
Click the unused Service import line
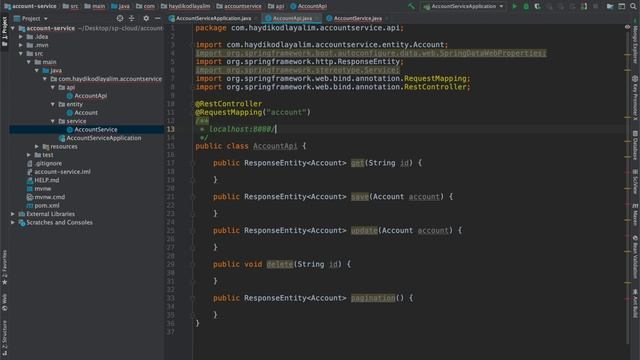click(298, 70)
